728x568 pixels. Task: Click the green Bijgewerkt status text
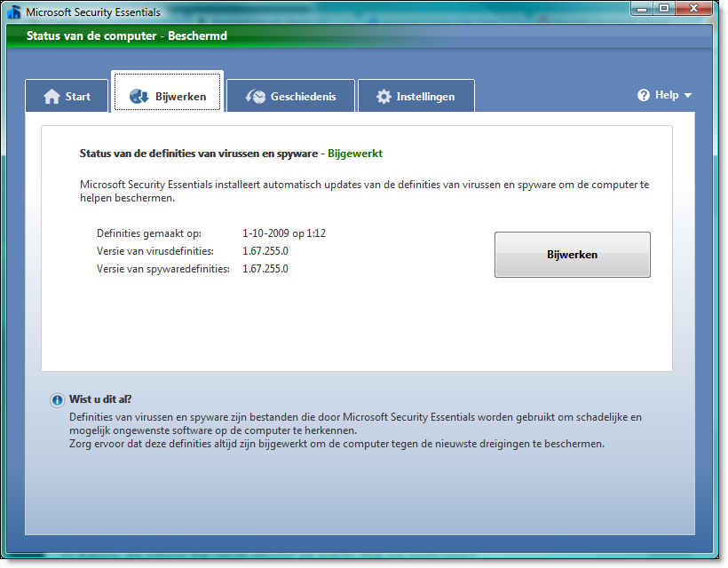pos(355,154)
